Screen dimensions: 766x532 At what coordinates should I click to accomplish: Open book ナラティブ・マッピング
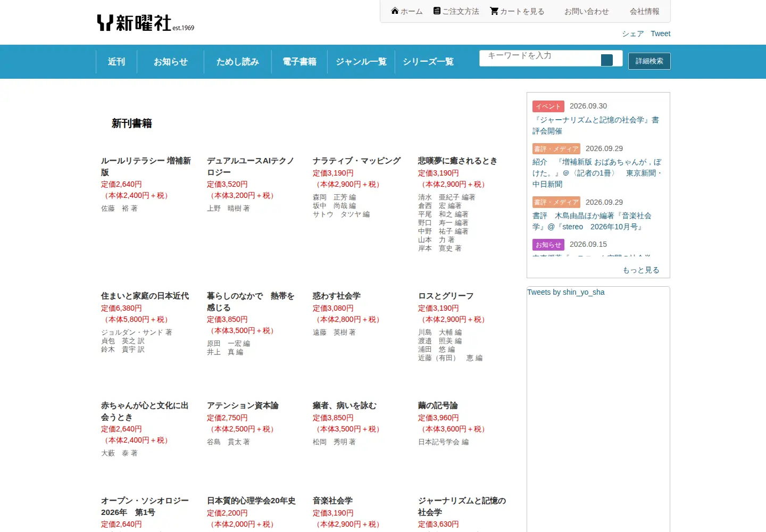point(356,161)
